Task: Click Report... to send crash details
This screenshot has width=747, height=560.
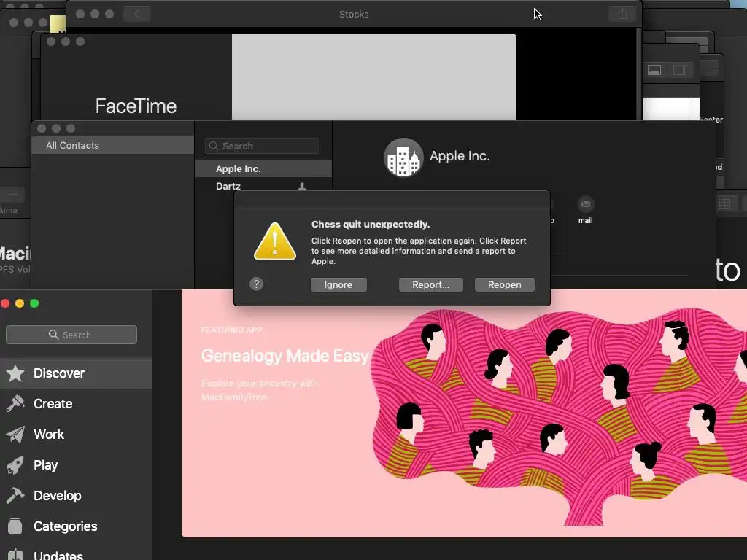Action: pos(430,285)
